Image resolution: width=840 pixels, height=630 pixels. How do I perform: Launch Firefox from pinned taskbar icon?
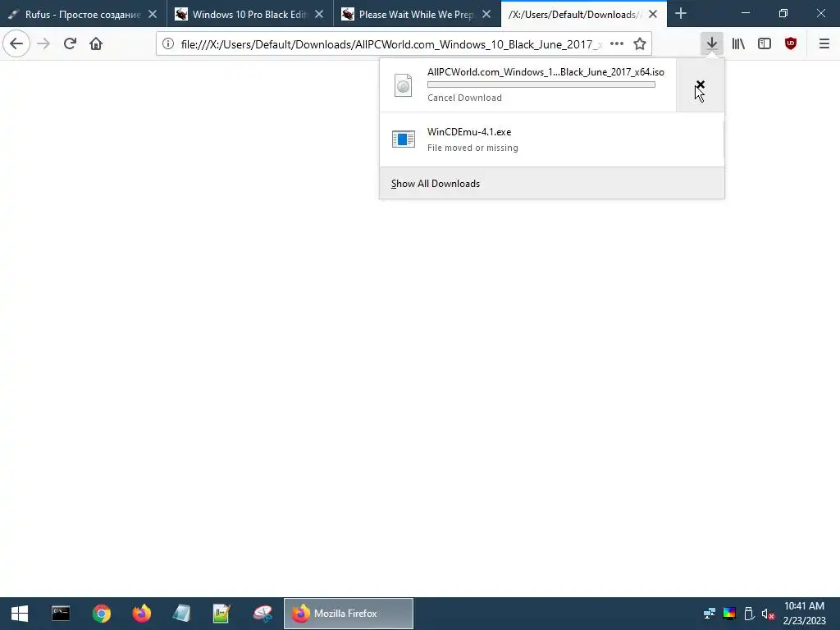click(142, 614)
